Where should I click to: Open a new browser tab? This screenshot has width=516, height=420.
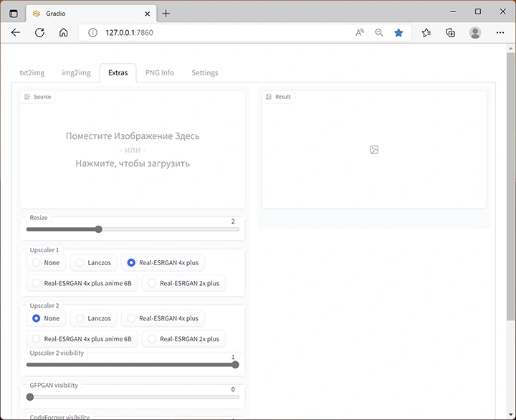(166, 14)
